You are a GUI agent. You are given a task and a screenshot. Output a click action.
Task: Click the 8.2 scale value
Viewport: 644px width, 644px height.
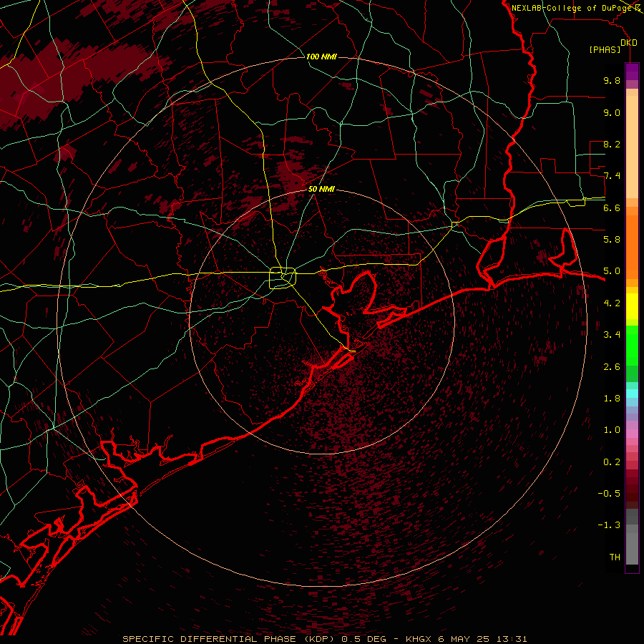point(612,144)
